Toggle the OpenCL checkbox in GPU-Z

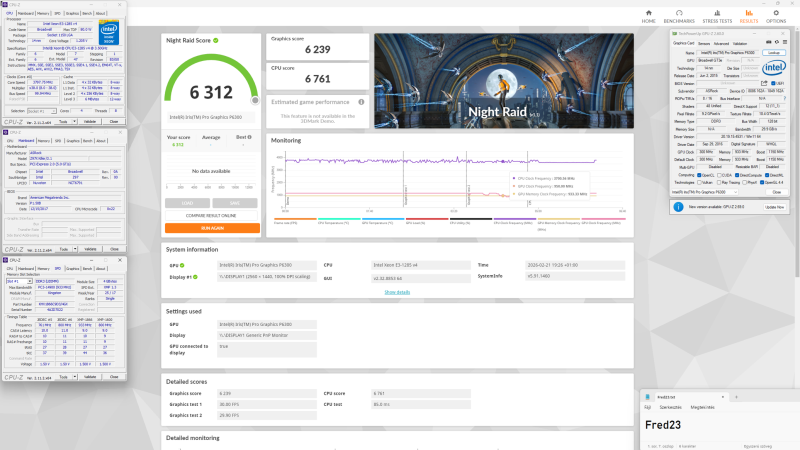(x=699, y=175)
